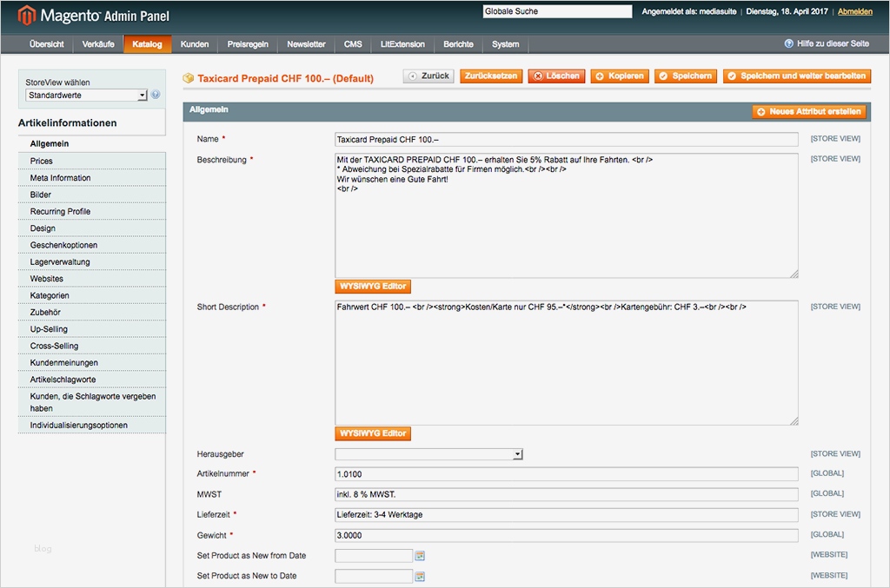
Task: Open the Berichte menu
Action: click(458, 44)
